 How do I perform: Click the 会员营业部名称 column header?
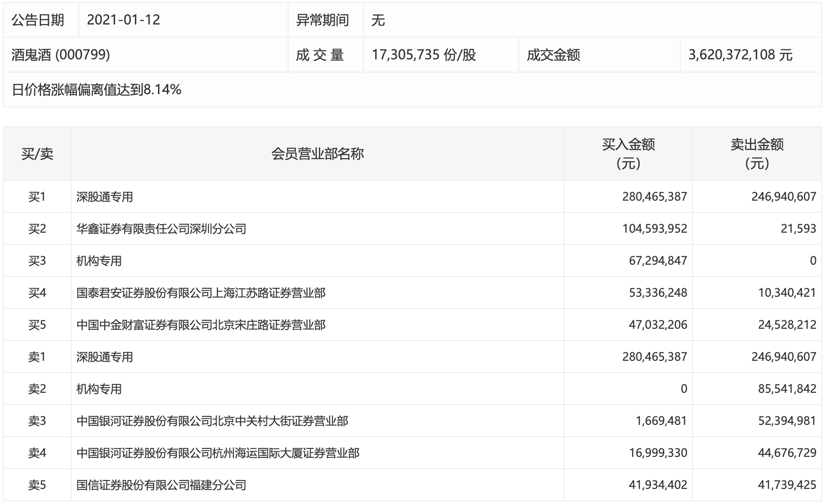click(x=317, y=154)
